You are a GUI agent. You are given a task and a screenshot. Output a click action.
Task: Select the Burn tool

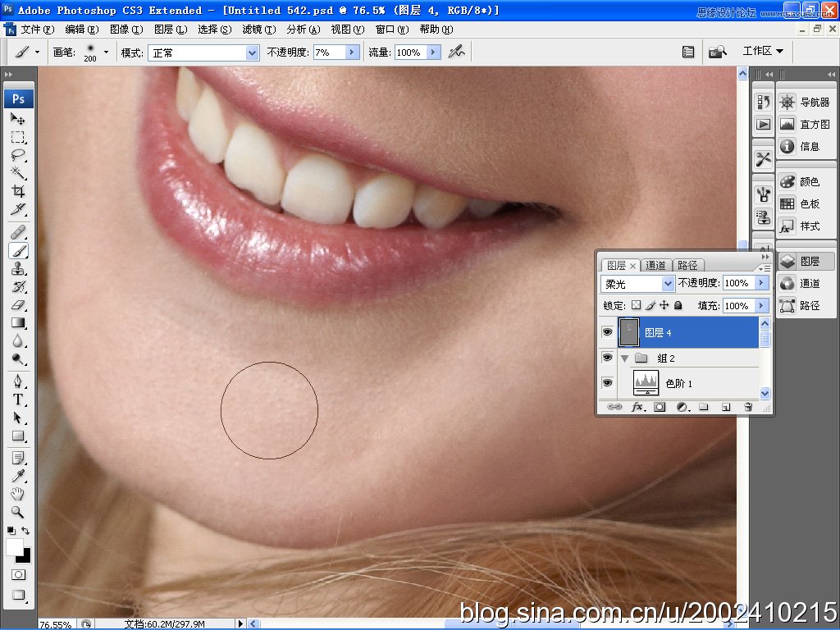pos(18,359)
